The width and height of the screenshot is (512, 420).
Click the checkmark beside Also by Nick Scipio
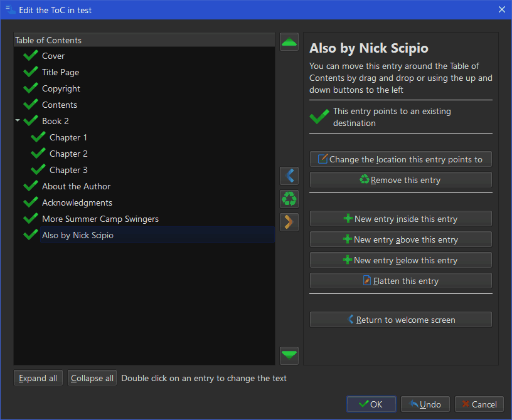coord(31,235)
